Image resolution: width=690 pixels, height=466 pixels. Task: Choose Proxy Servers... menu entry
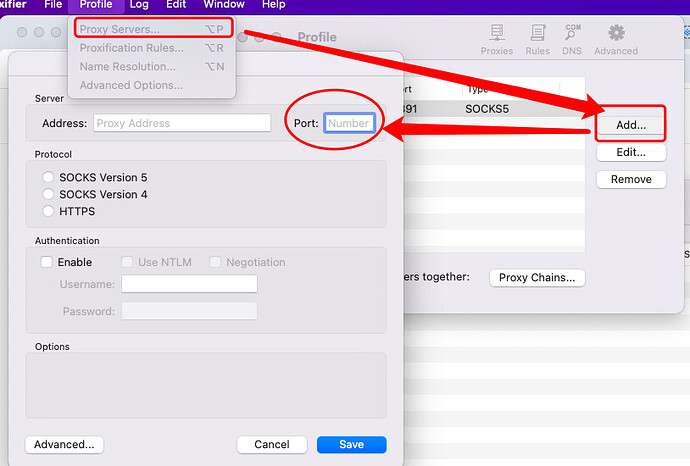(152, 29)
